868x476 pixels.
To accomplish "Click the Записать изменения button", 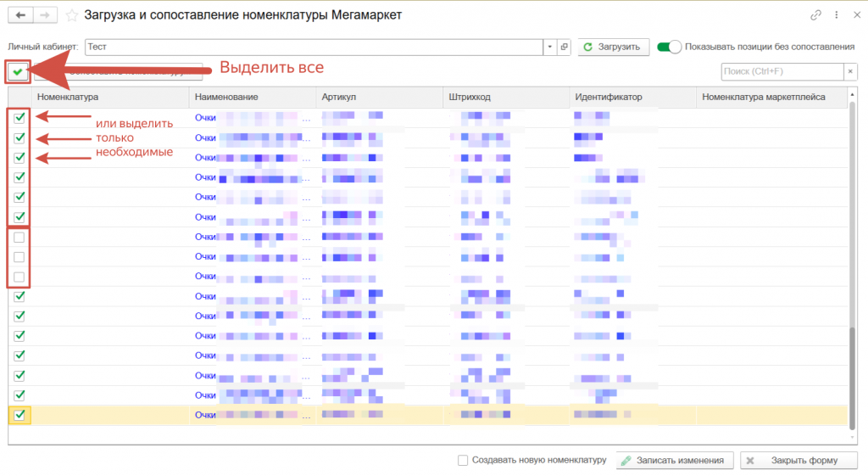I will click(x=675, y=460).
